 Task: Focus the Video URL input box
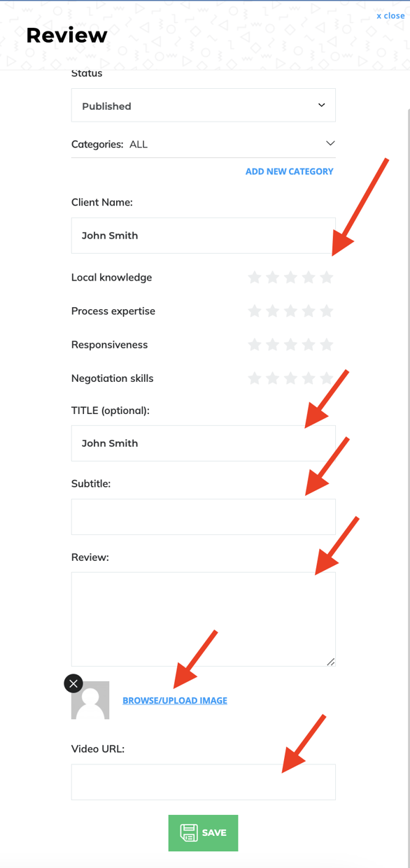point(204,782)
